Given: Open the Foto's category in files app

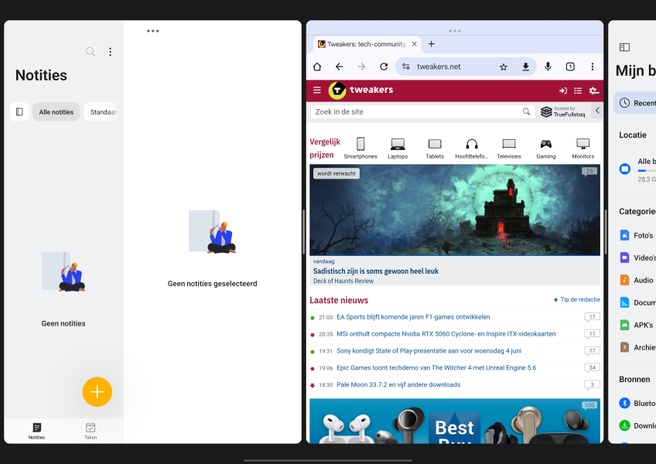Looking at the screenshot, I should click(x=637, y=235).
